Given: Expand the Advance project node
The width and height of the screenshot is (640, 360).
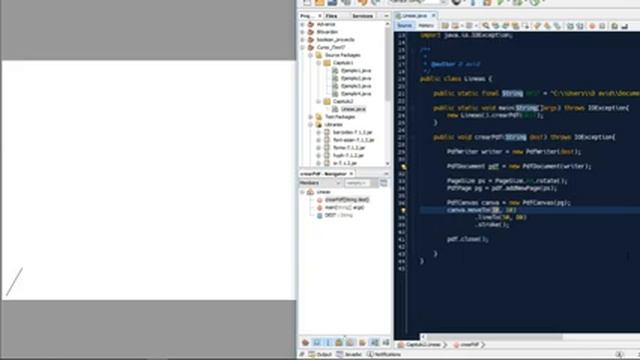Looking at the screenshot, I should [303, 24].
